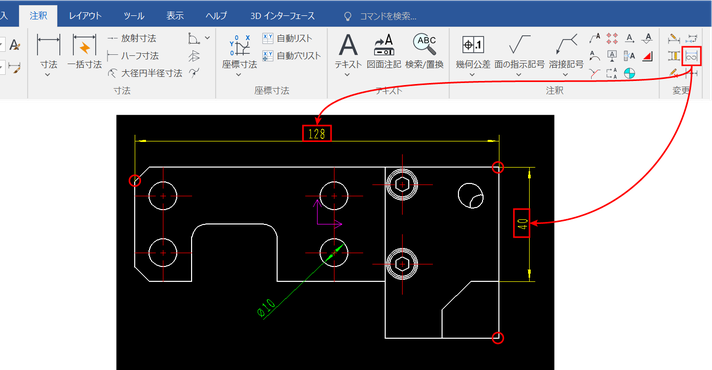Create an 自動リスト coordinate list

pyautogui.click(x=287, y=39)
